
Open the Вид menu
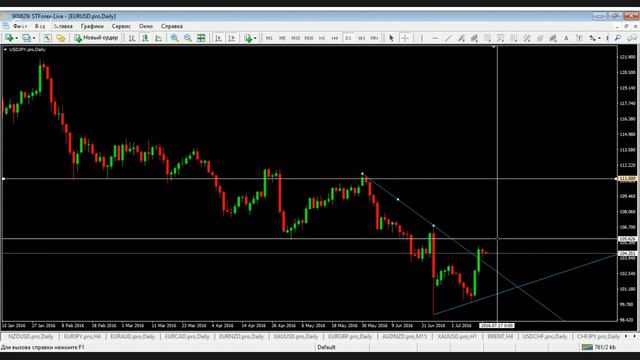coord(40,26)
